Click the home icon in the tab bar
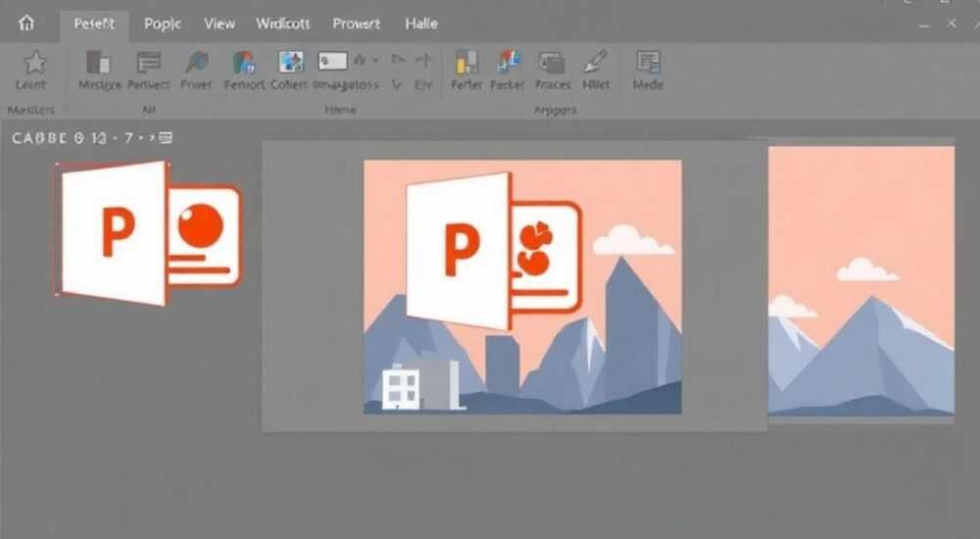 (x=26, y=24)
